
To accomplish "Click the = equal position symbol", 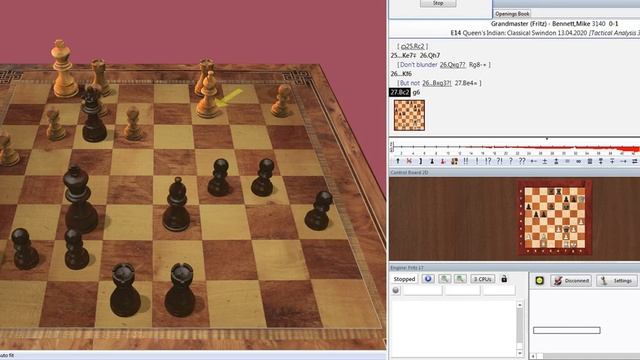I will pyautogui.click(x=567, y=161).
